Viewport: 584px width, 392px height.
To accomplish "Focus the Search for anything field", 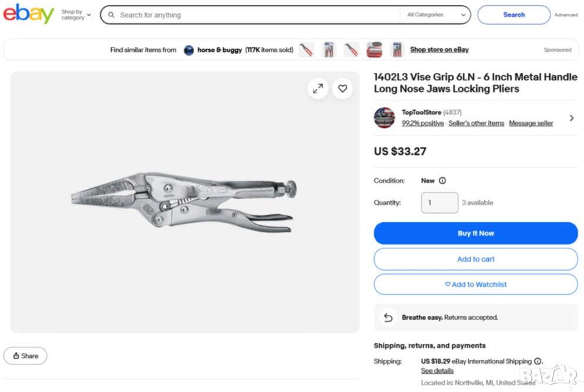I will tap(253, 15).
